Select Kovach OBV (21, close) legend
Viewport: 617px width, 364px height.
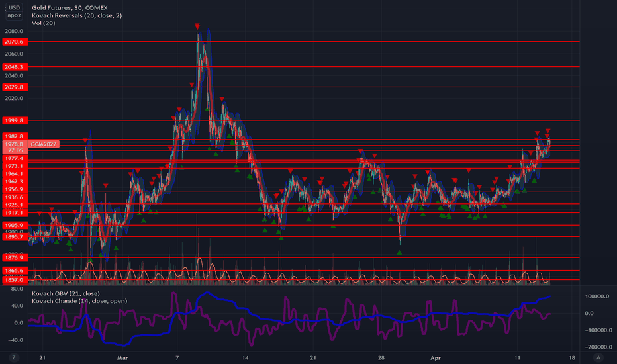pos(66,293)
